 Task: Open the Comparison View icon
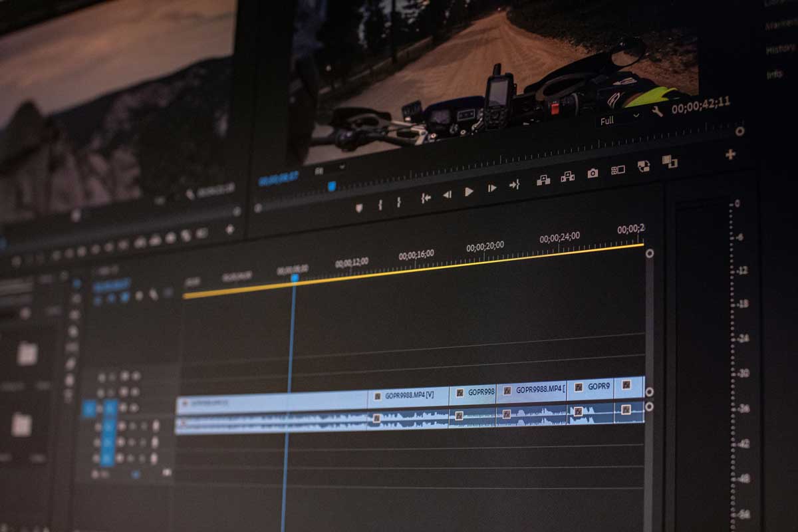click(x=618, y=171)
